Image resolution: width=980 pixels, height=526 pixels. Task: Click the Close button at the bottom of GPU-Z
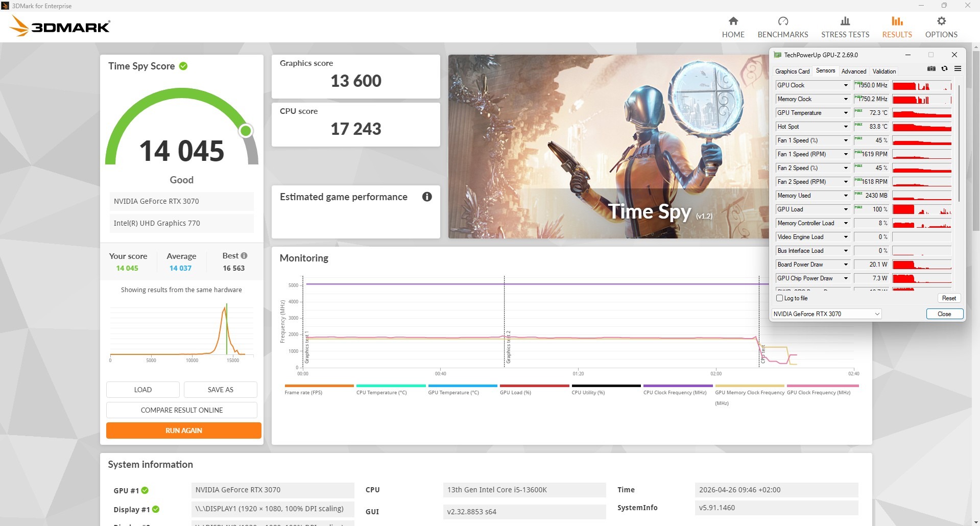(944, 314)
